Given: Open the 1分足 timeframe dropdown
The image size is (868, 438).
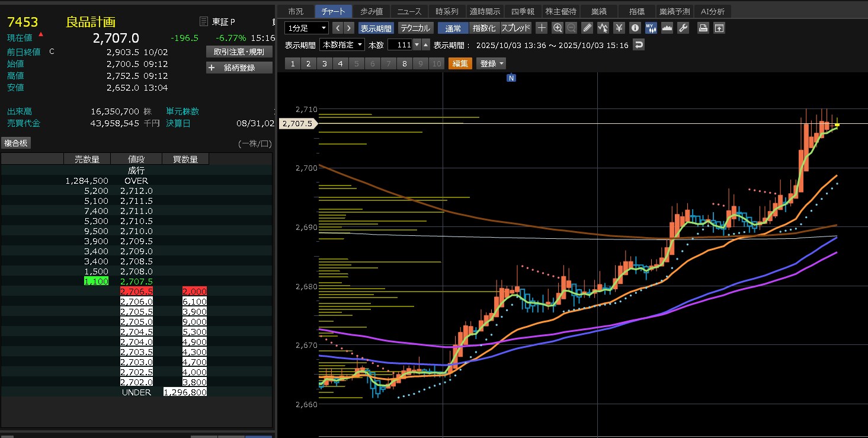Looking at the screenshot, I should point(306,28).
